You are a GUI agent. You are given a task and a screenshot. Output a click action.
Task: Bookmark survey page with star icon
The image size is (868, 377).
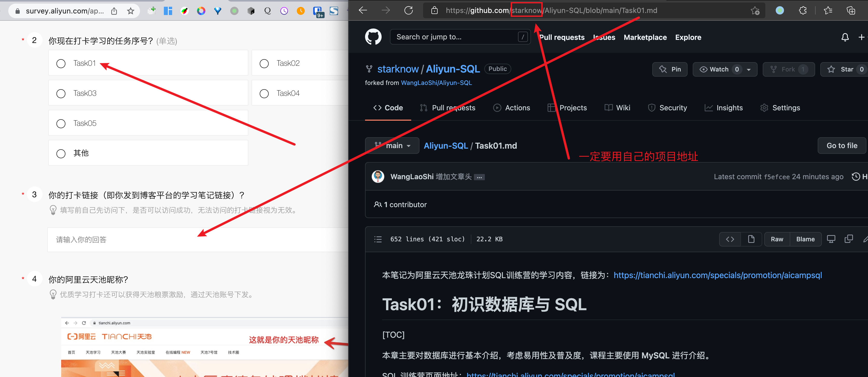pyautogui.click(x=131, y=11)
